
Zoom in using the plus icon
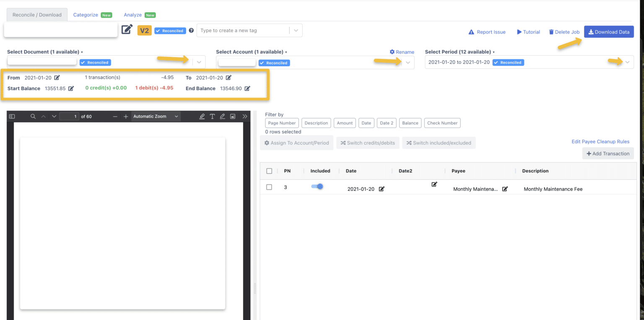125,116
